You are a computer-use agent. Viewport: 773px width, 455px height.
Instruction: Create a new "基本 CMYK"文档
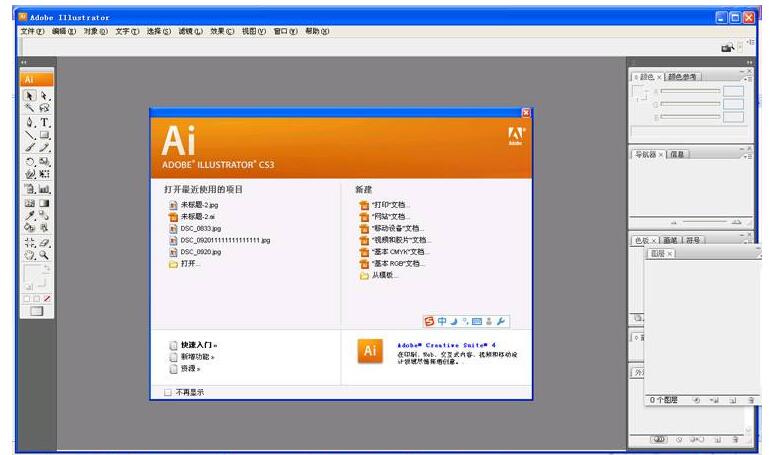[x=395, y=252]
